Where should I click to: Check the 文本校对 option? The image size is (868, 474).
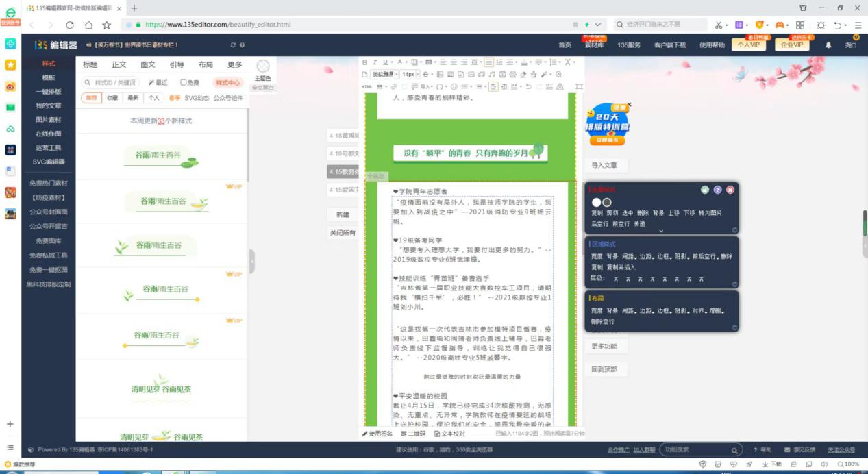[449, 434]
